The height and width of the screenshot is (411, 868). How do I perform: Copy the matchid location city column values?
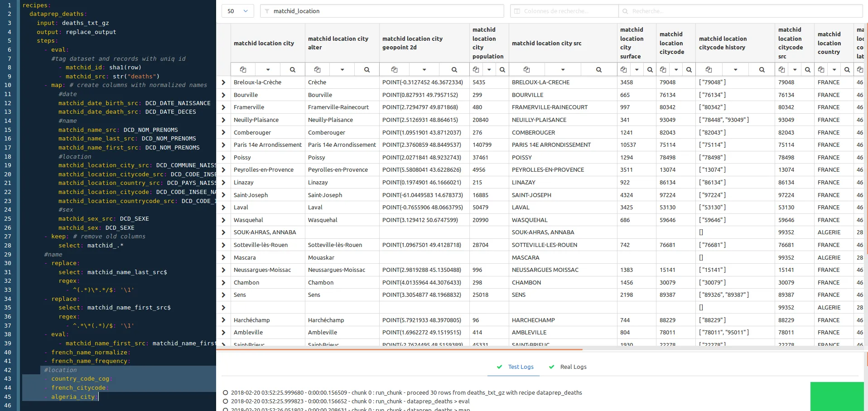click(x=243, y=69)
